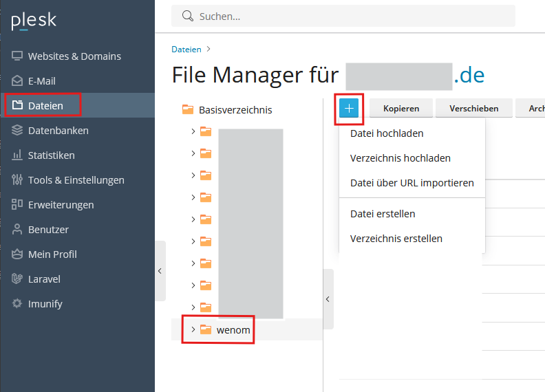Click the blue plus add button
Image resolution: width=545 pixels, height=392 pixels.
[x=350, y=109]
